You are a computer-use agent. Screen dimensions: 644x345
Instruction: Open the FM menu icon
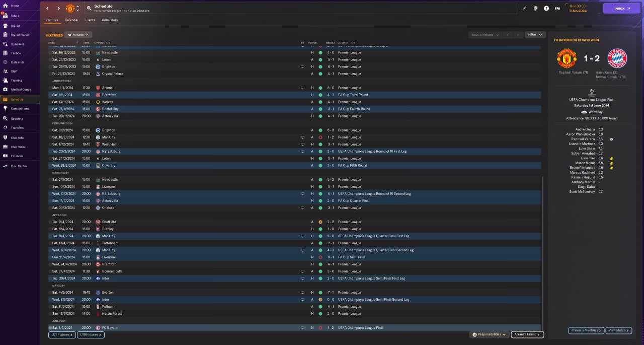557,8
